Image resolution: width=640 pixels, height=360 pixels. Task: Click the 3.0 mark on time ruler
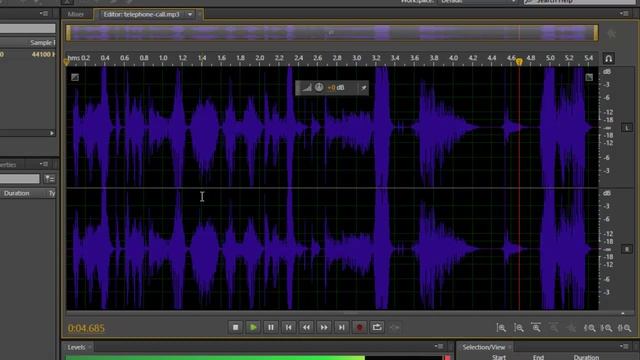(x=357, y=58)
